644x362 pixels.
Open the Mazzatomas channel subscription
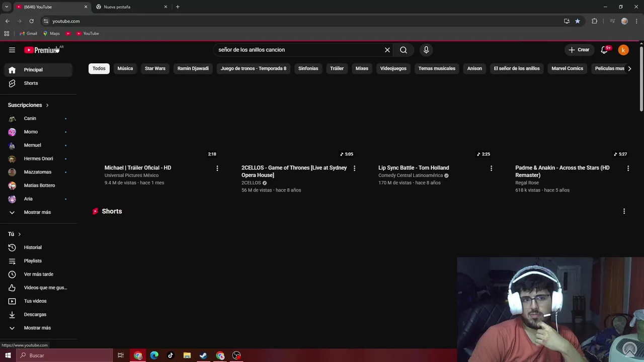point(38,172)
